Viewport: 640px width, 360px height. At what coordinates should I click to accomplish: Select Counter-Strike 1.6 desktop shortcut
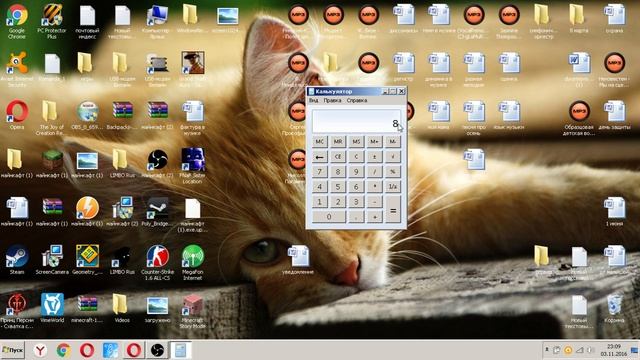158,262
